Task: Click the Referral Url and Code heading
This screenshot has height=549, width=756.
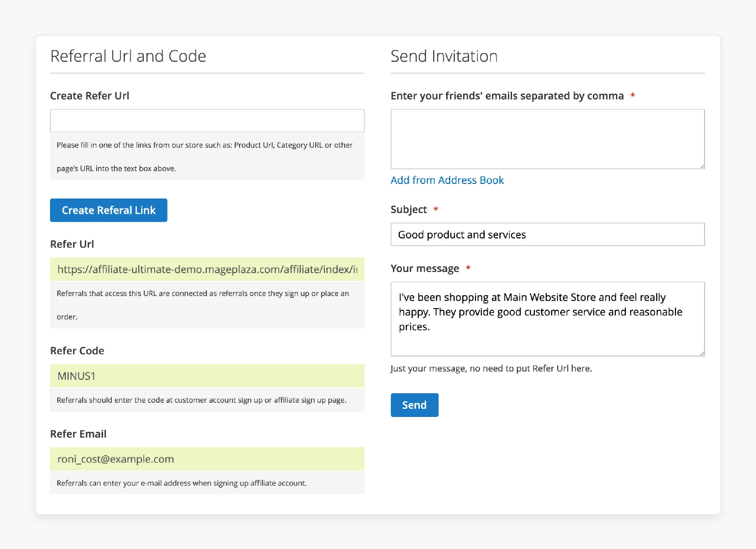Action: click(x=128, y=56)
